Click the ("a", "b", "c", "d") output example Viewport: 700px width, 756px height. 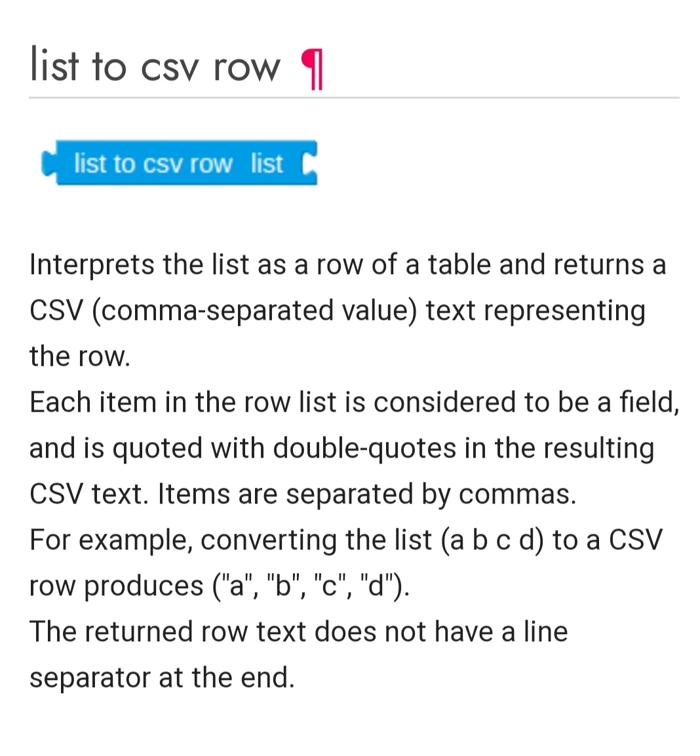[x=308, y=586]
